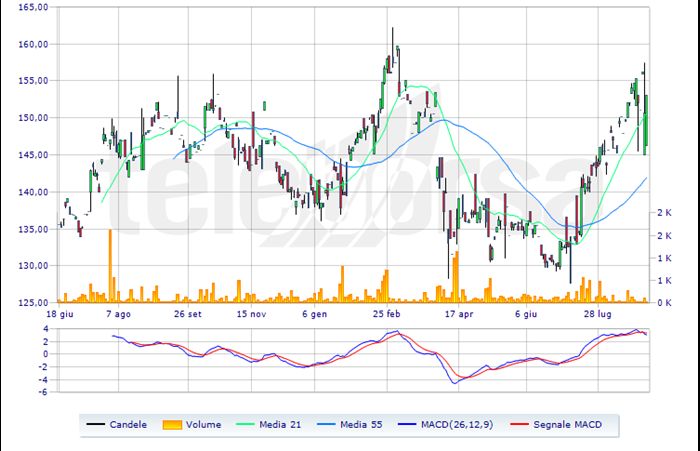Click the 17 apr date label
Screen dimensions: 700x451
point(459,314)
